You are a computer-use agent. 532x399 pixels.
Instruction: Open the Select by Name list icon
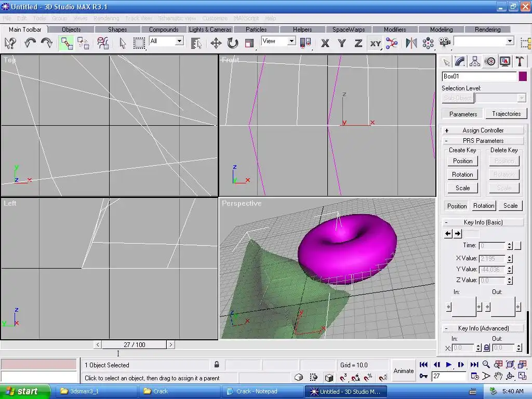196,43
